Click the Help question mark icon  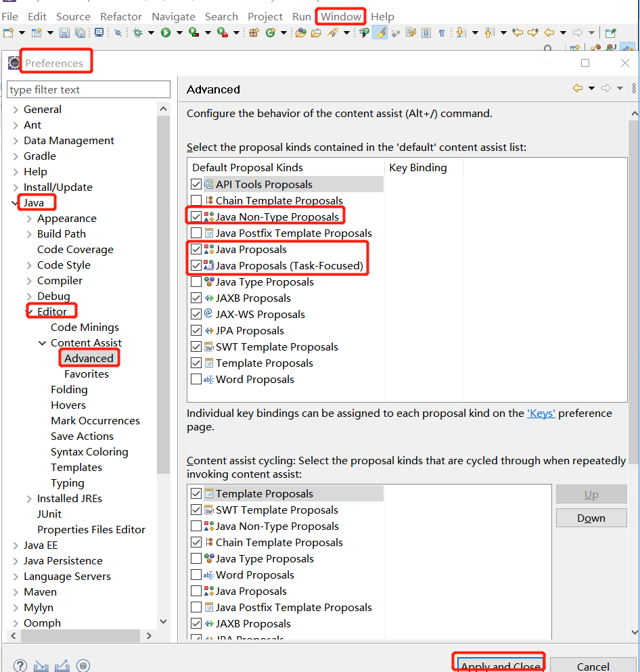(20, 666)
